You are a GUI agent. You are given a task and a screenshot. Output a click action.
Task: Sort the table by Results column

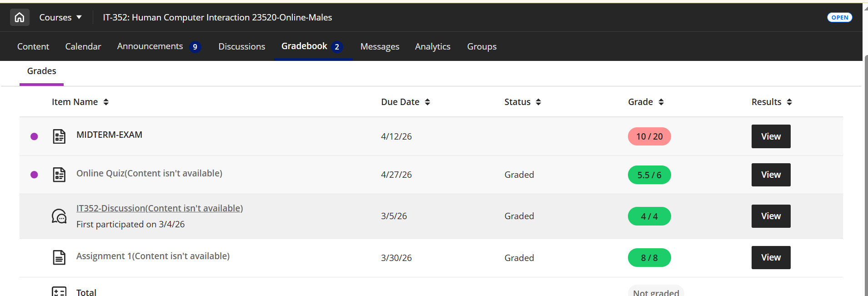pos(772,102)
